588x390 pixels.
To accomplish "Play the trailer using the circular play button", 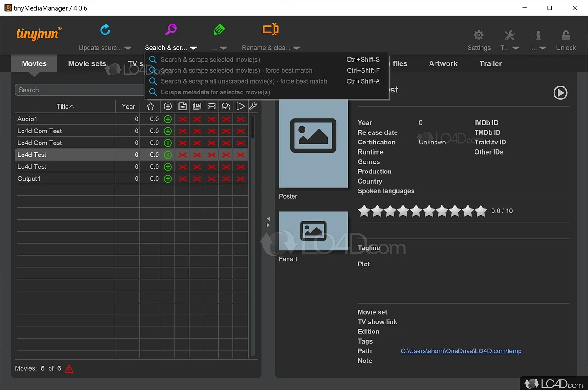I will point(560,93).
